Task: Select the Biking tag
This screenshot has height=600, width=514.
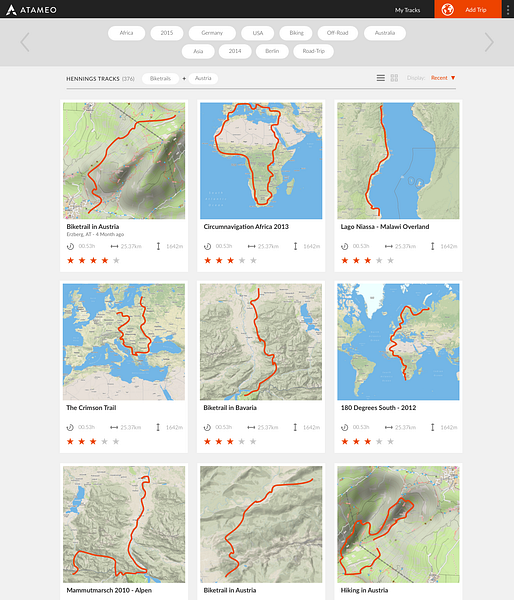Action: [x=296, y=33]
